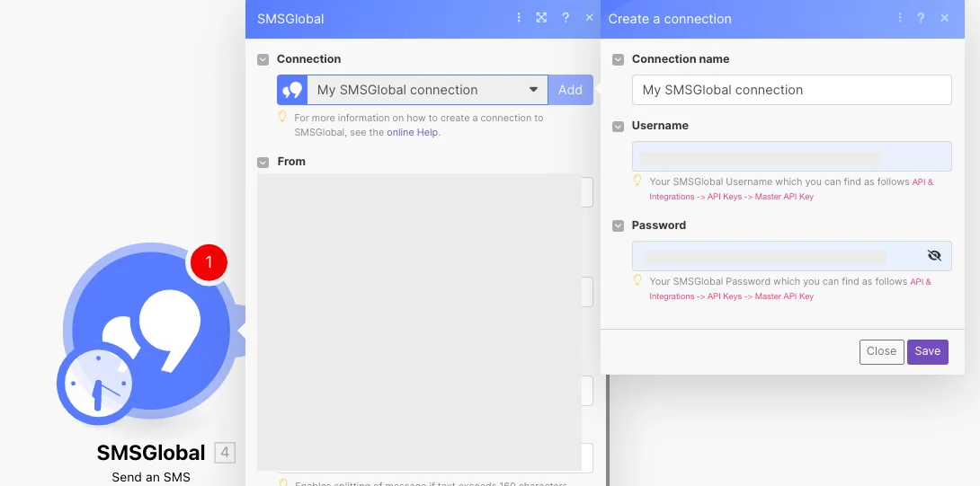The image size is (980, 486).
Task: Open SMSGlobal panel three-dot options menu
Action: click(x=518, y=17)
